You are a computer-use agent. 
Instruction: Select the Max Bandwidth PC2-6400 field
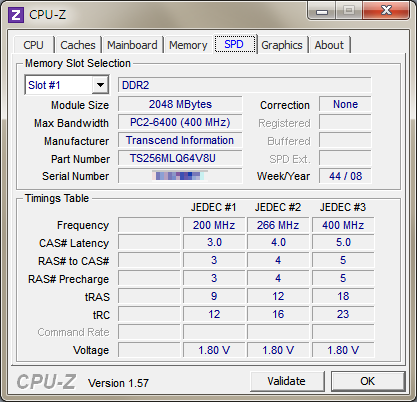(x=180, y=122)
